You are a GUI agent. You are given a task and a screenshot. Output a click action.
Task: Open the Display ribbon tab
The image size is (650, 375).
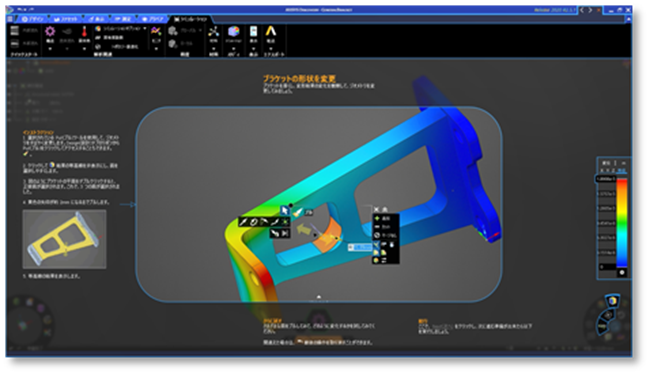pos(97,19)
